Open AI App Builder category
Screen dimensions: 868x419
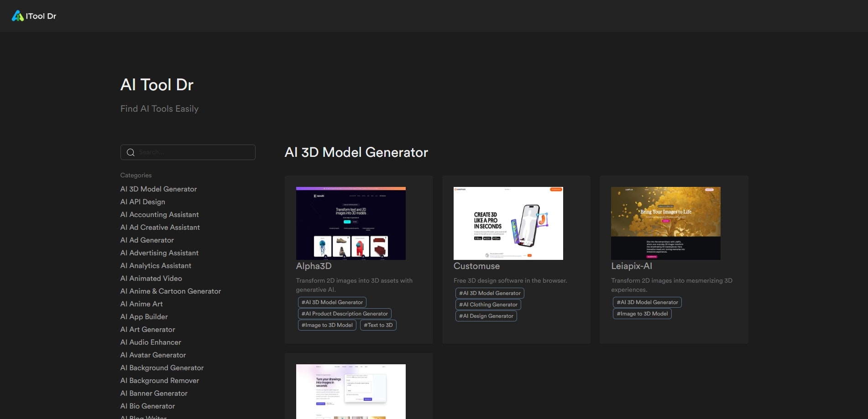[x=144, y=316]
